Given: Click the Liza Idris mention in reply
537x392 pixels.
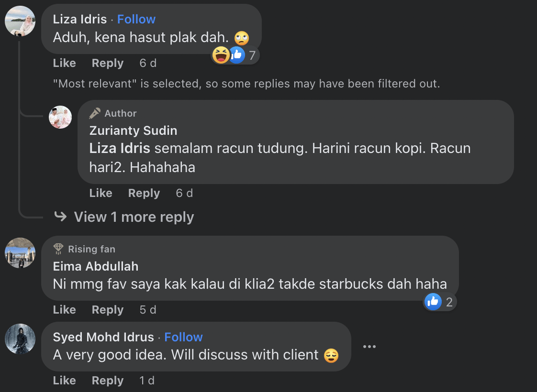Looking at the screenshot, I should tap(120, 148).
